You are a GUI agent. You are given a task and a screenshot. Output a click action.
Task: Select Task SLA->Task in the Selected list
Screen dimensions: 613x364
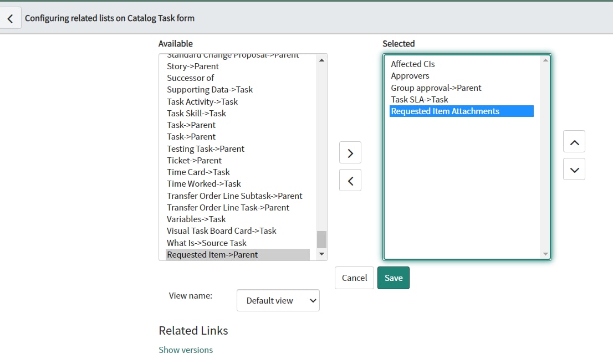pyautogui.click(x=418, y=99)
